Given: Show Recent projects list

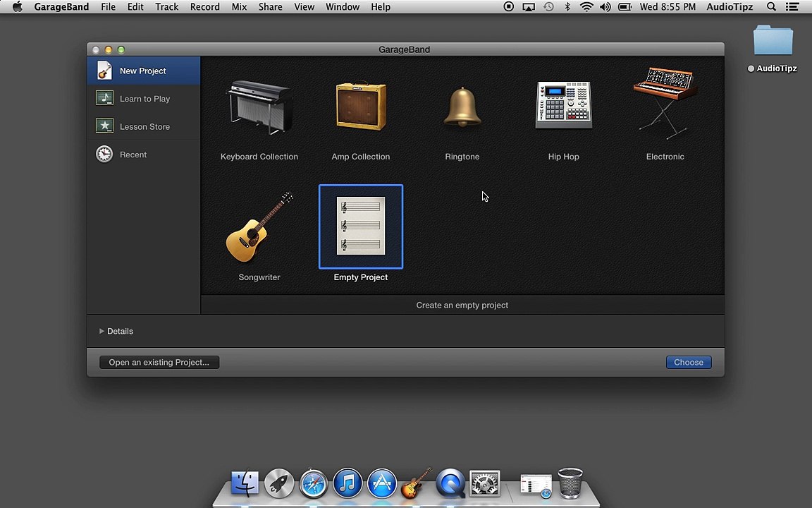Looking at the screenshot, I should 144,155.
